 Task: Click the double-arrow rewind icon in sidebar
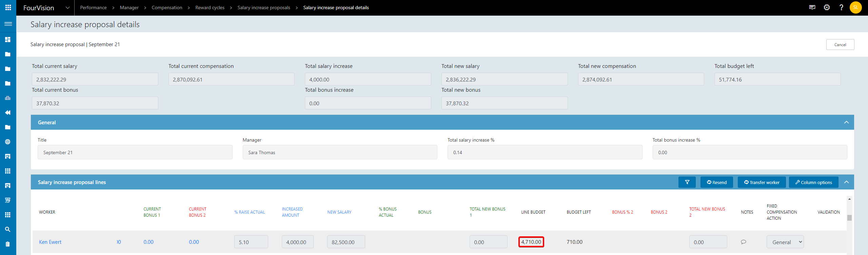8,113
